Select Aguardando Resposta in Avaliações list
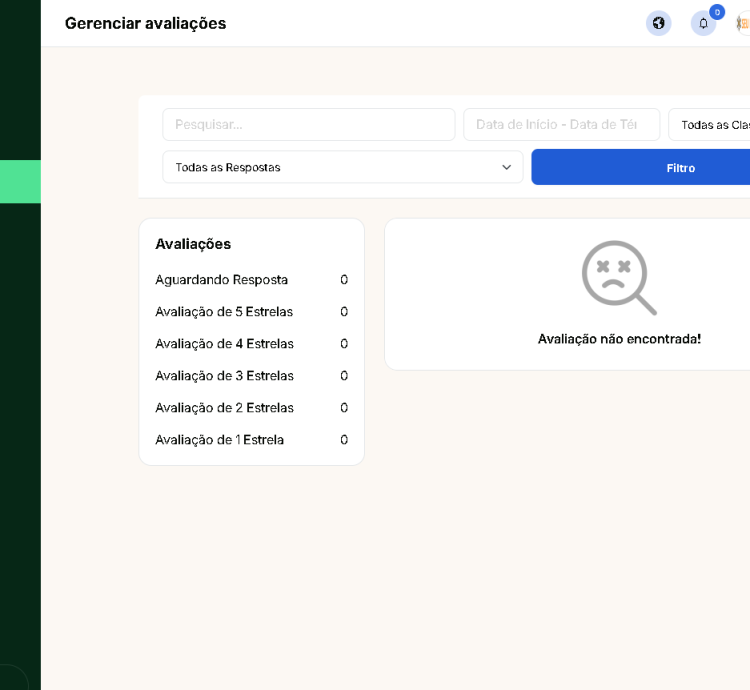The image size is (750, 690). click(221, 280)
